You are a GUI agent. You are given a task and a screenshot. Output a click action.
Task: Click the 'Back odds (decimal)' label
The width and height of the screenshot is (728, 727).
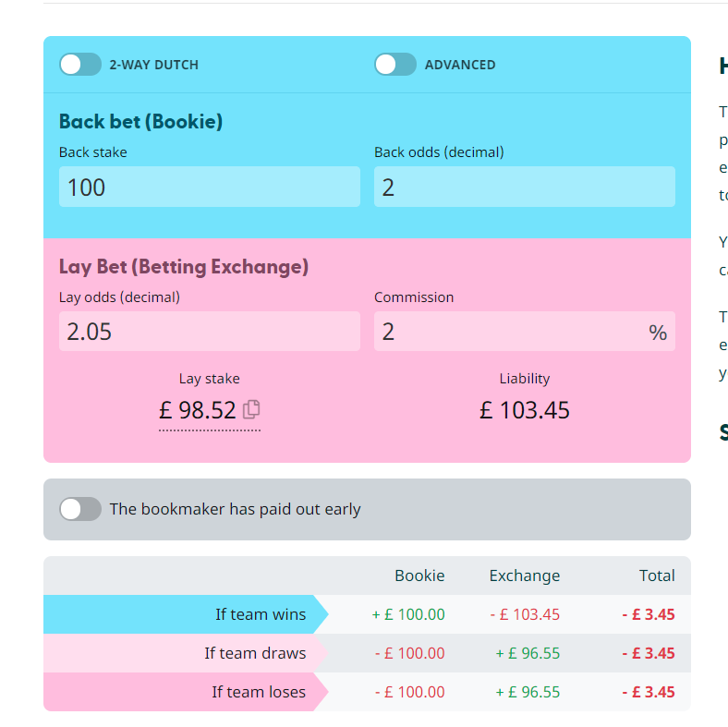point(439,152)
